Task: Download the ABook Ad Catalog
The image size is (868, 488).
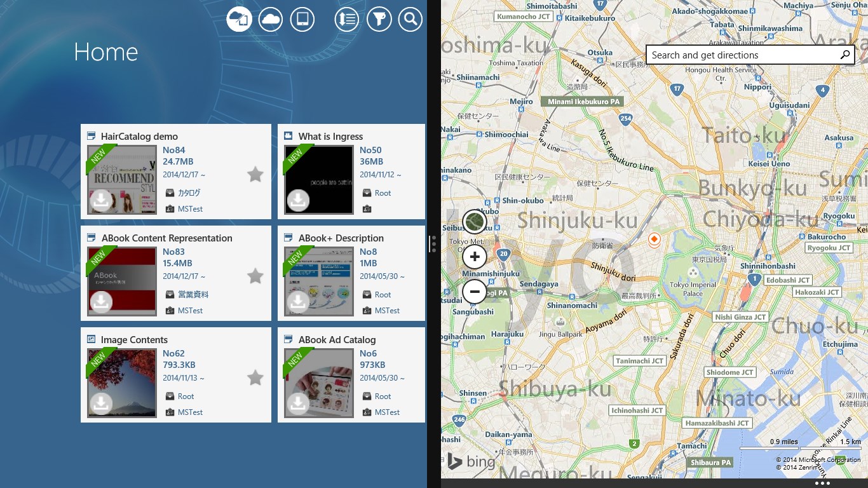Action: [298, 403]
